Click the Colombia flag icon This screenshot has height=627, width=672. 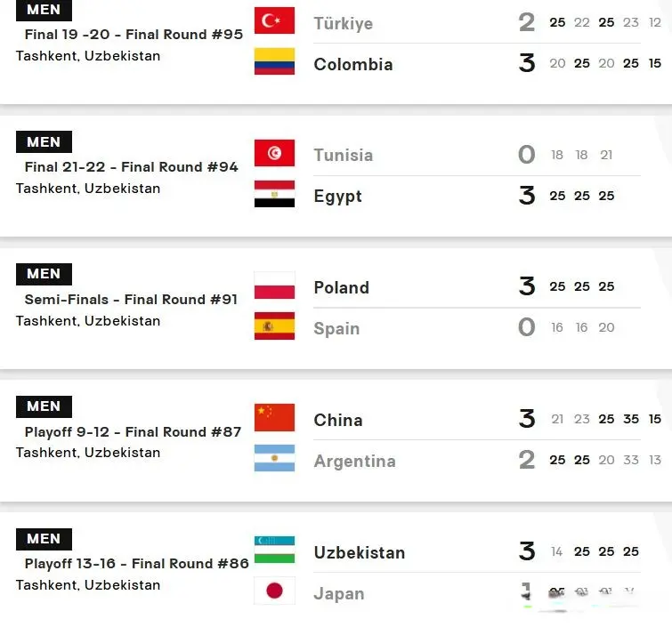pos(274,61)
